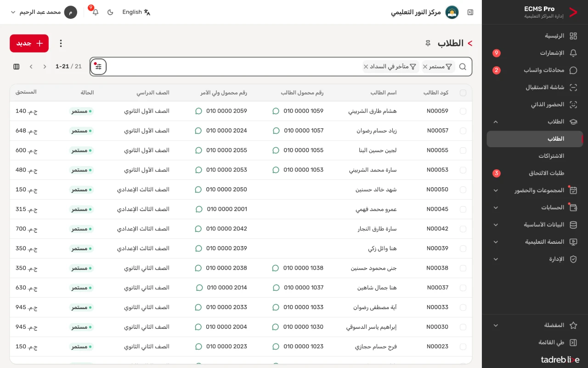Open محادثات واتساب in sidebar
Screen dimensions: 588x368
point(535,70)
